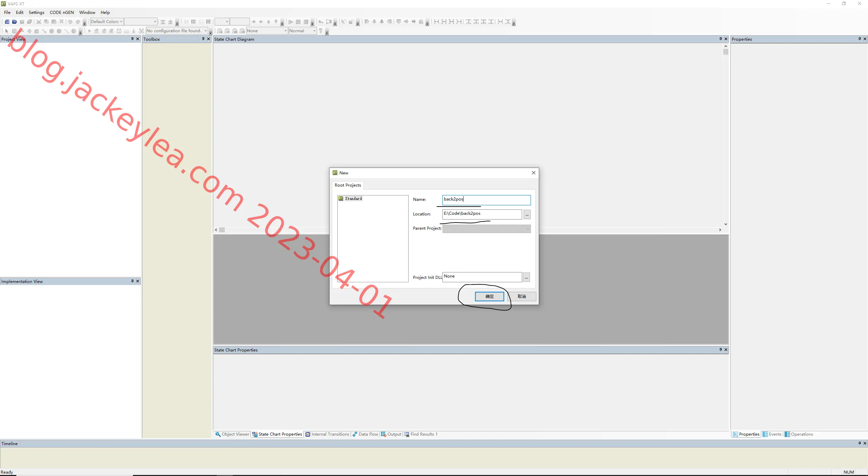Image resolution: width=868 pixels, height=476 pixels.
Task: Click the Pause icon in toolbar
Action: 298,22
